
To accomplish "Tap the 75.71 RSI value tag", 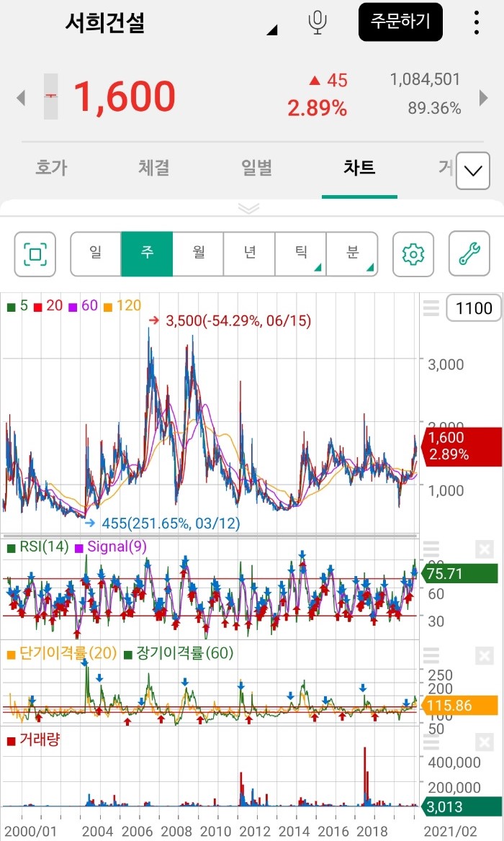I will pos(461,574).
